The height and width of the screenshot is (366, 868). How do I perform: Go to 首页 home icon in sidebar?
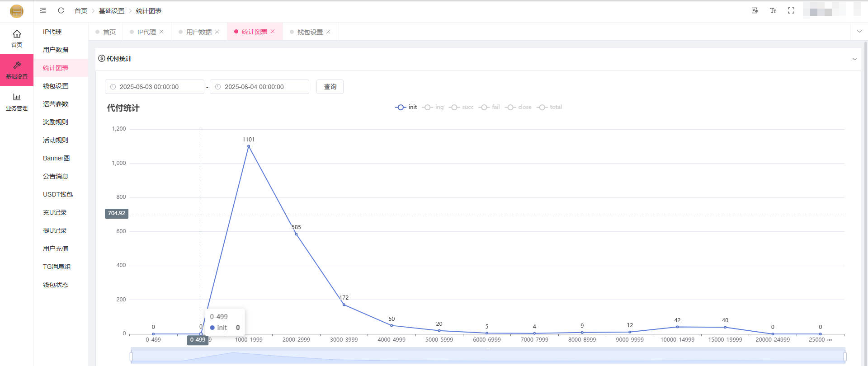(17, 38)
